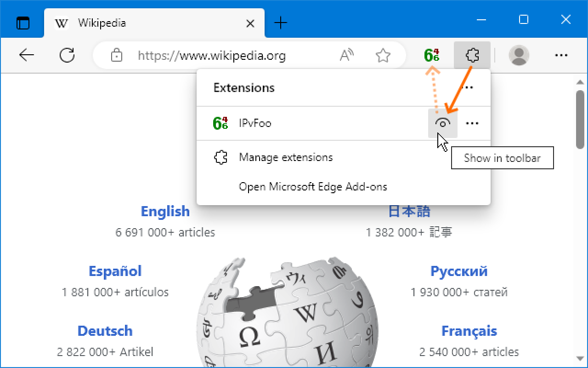Click the '1 881 000+ artículos' text
This screenshot has width=588, height=368.
click(x=115, y=292)
